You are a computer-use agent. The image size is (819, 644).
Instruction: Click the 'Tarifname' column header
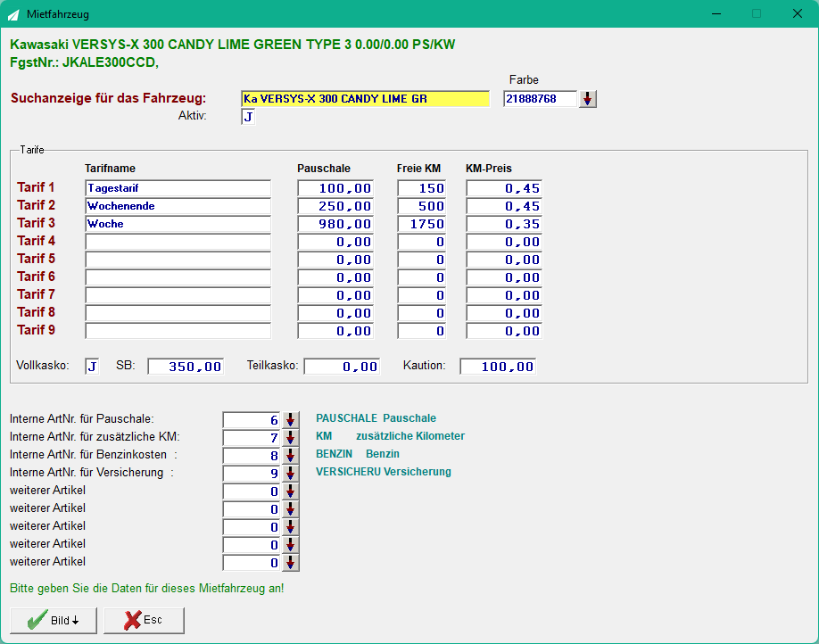111,169
